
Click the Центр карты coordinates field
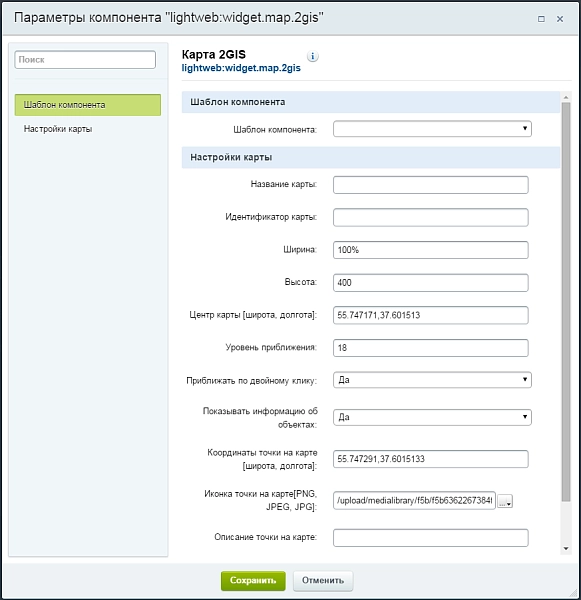point(431,315)
